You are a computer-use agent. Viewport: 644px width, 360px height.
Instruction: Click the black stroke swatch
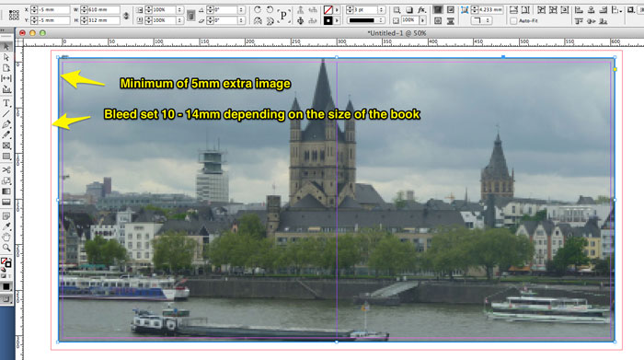coord(328,20)
